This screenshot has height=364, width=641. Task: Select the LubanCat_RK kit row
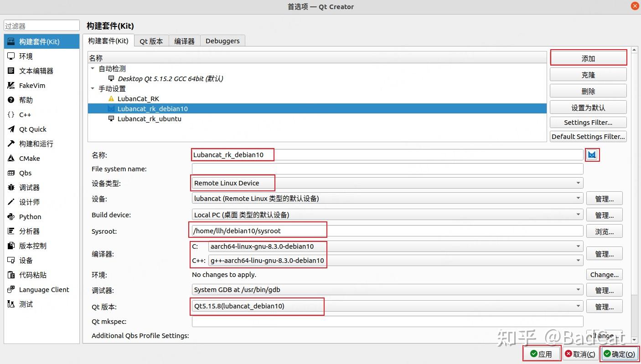[x=317, y=98]
